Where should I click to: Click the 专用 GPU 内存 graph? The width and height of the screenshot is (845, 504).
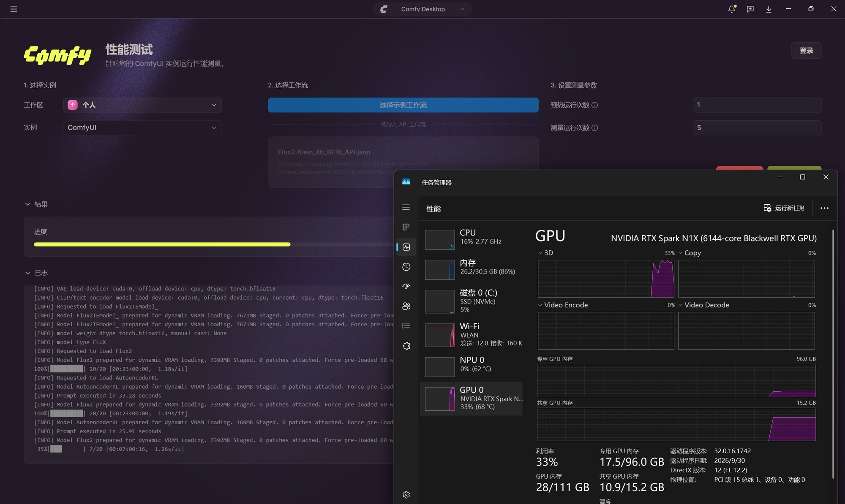[x=676, y=380]
